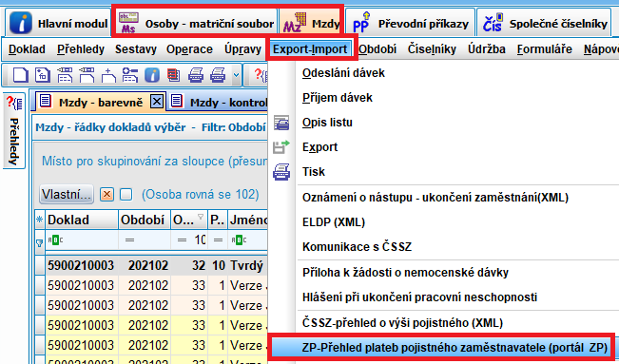This screenshot has width=619, height=364.
Task: Click the Vlastní... filter button
Action: coord(67,194)
